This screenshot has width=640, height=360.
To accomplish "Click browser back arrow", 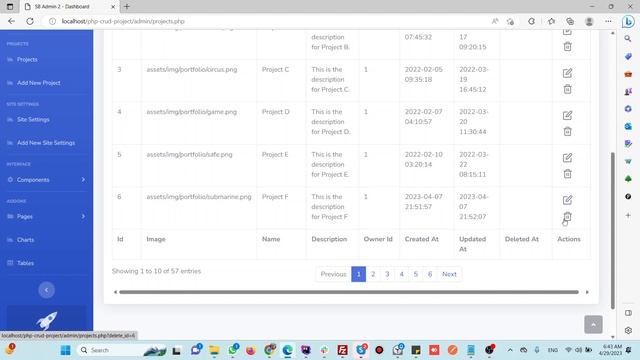I will (11, 21).
